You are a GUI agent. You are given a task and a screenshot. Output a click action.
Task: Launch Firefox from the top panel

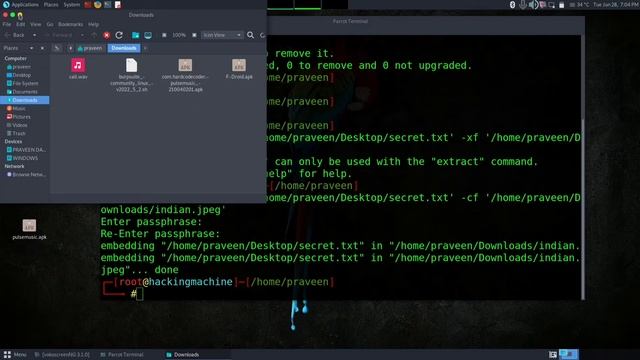(98, 4)
